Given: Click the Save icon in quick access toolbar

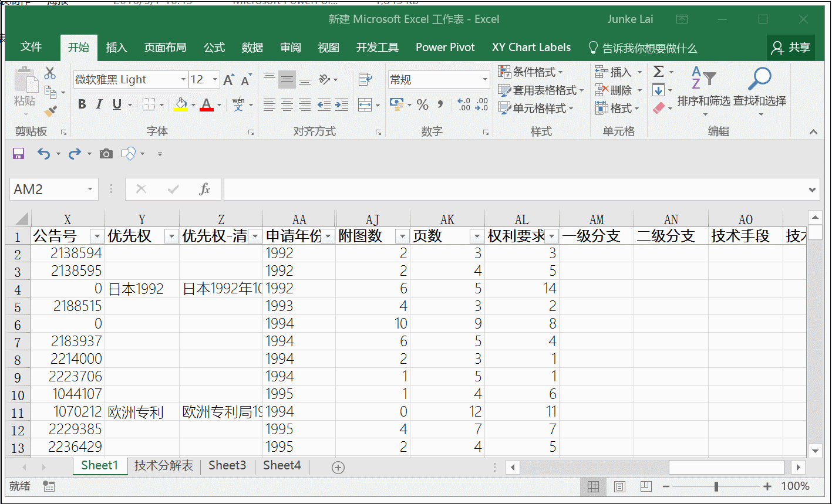Looking at the screenshot, I should (18, 154).
